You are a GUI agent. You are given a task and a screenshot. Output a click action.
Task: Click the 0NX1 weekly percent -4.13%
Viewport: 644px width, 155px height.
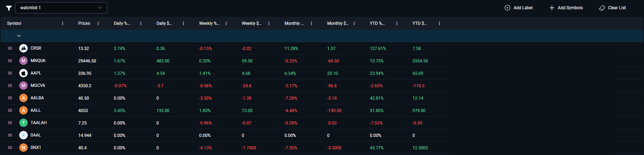206,148
